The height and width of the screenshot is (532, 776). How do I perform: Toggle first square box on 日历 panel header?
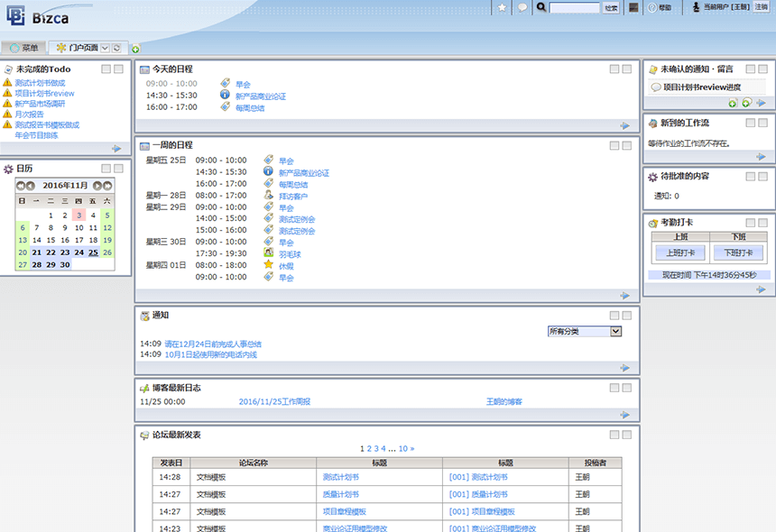[106, 169]
